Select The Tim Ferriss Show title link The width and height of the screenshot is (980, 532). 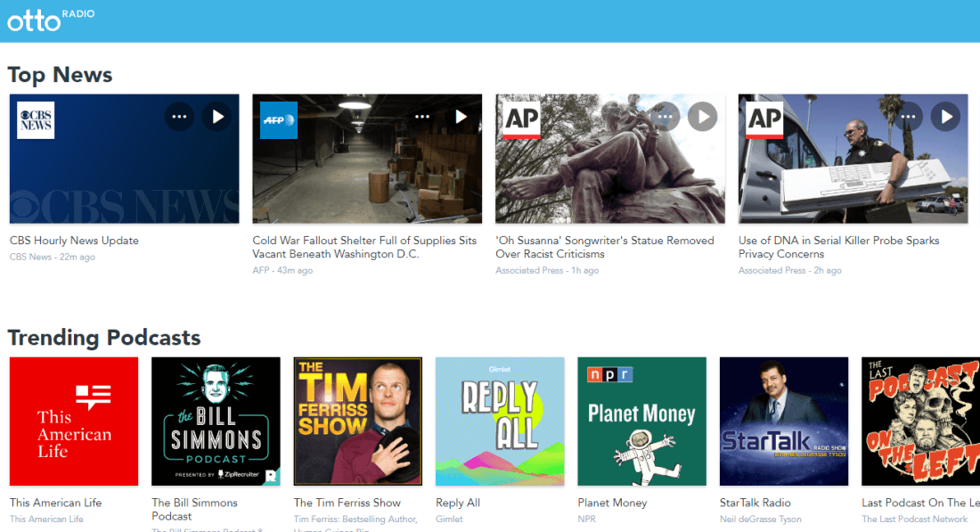347,503
